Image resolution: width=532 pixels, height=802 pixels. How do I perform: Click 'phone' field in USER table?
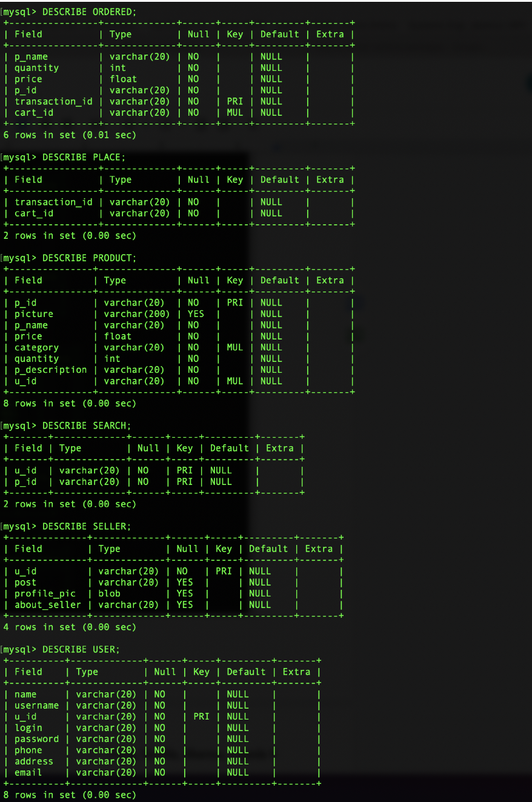point(28,750)
